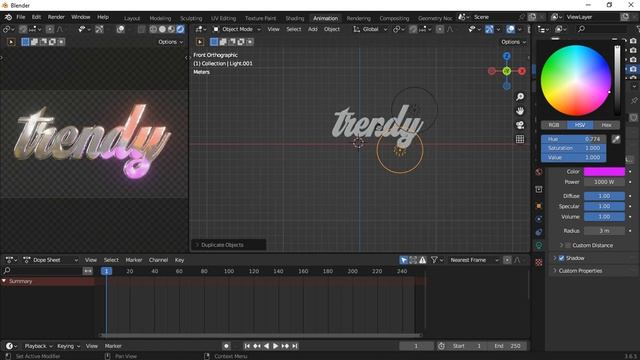The image size is (640, 360).
Task: Enable the Shadow checkbox
Action: pyautogui.click(x=561, y=258)
